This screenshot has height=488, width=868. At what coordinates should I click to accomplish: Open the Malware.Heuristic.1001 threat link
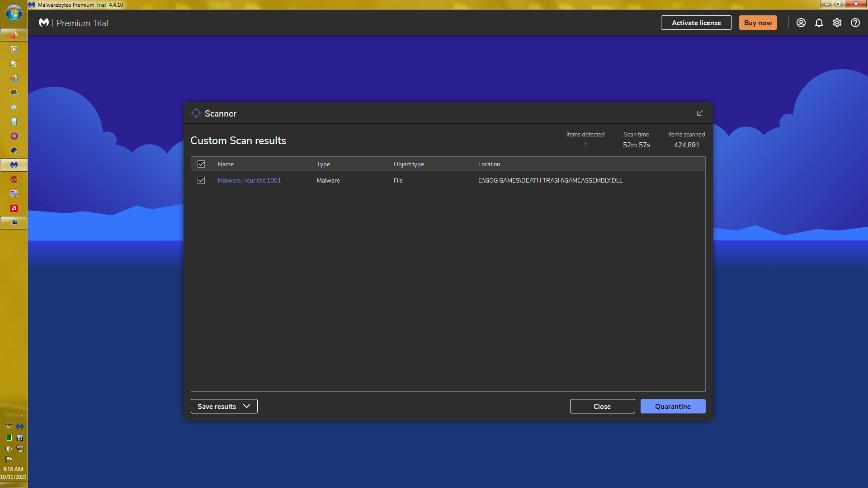(249, 180)
